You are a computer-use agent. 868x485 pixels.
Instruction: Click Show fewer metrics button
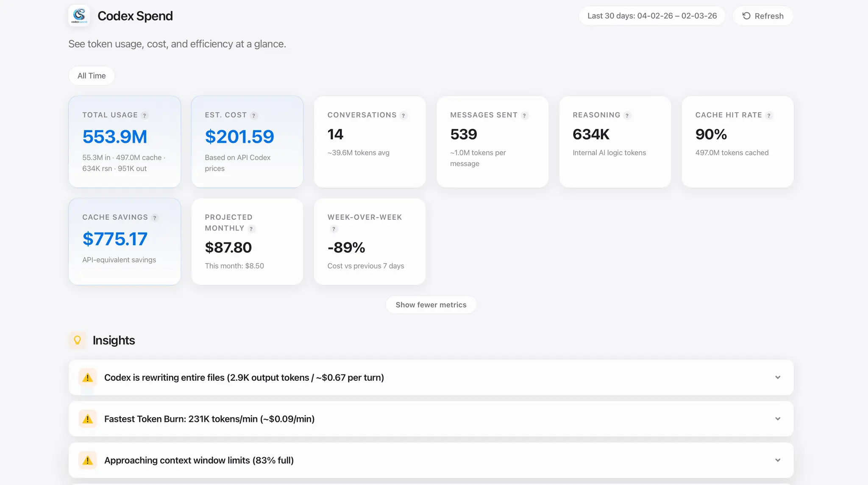(431, 305)
